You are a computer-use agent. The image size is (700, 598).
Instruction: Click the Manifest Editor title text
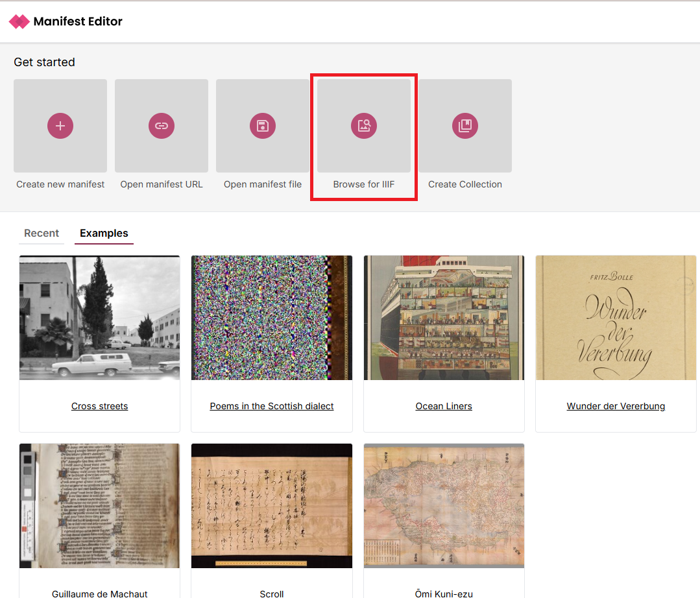pyautogui.click(x=78, y=21)
